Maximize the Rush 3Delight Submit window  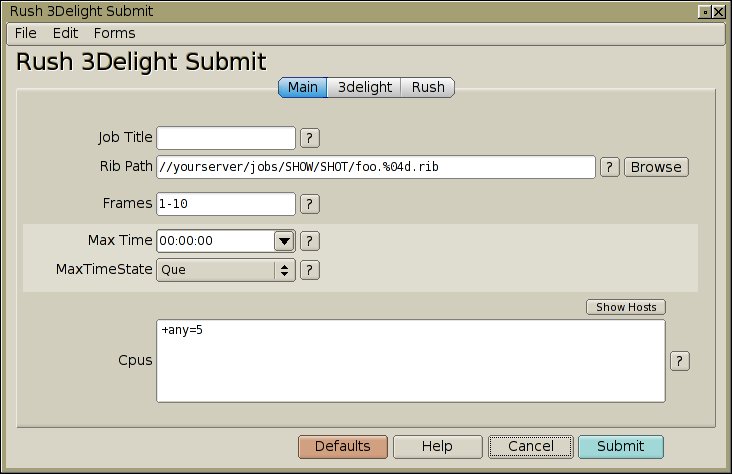704,12
